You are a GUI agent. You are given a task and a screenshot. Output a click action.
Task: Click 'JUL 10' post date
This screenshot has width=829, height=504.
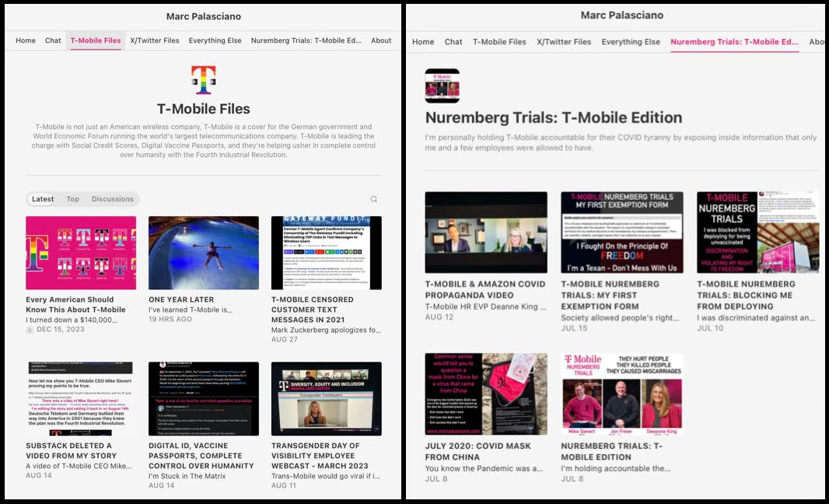click(x=710, y=328)
